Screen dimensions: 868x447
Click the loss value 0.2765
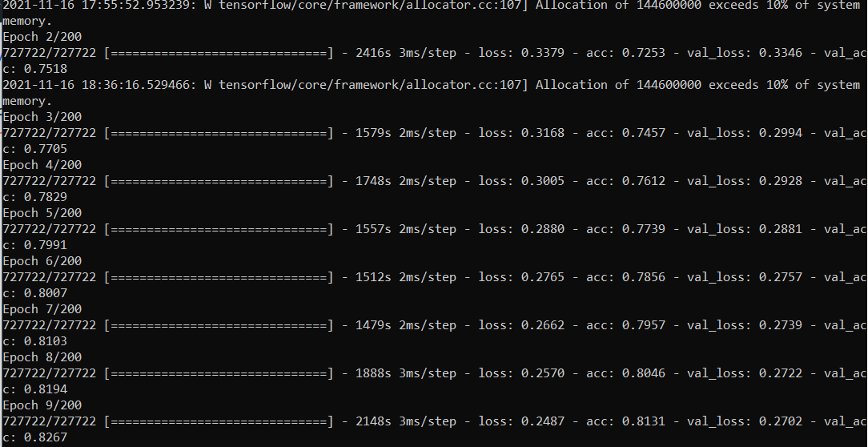coord(543,277)
